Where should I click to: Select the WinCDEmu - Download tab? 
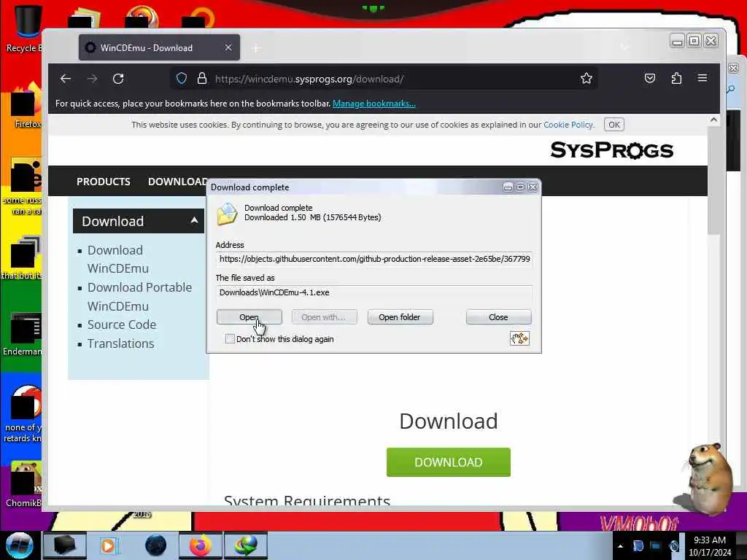coord(159,47)
